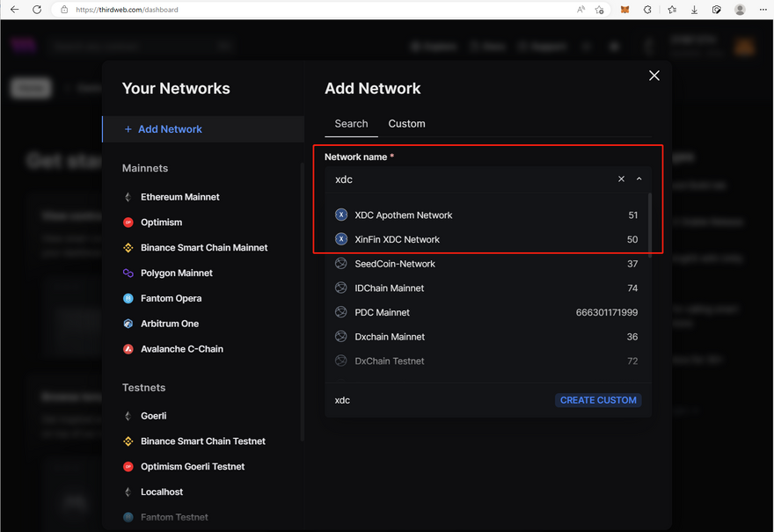This screenshot has height=532, width=774.
Task: Pick PDC Mainnet in the dropdown
Action: click(x=383, y=312)
